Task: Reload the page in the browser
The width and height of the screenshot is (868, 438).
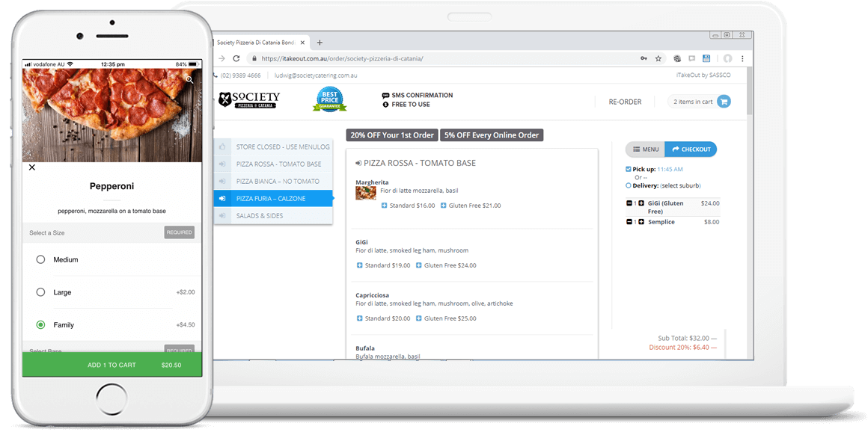Action: pos(236,58)
